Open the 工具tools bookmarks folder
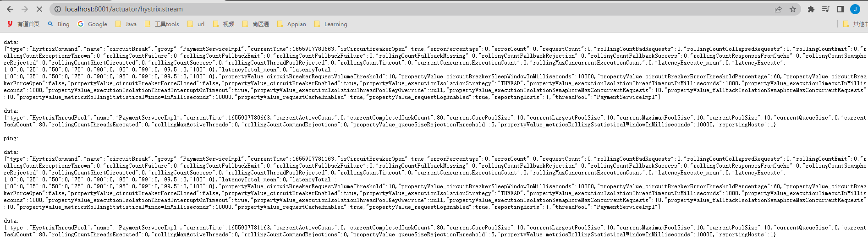 pos(162,24)
